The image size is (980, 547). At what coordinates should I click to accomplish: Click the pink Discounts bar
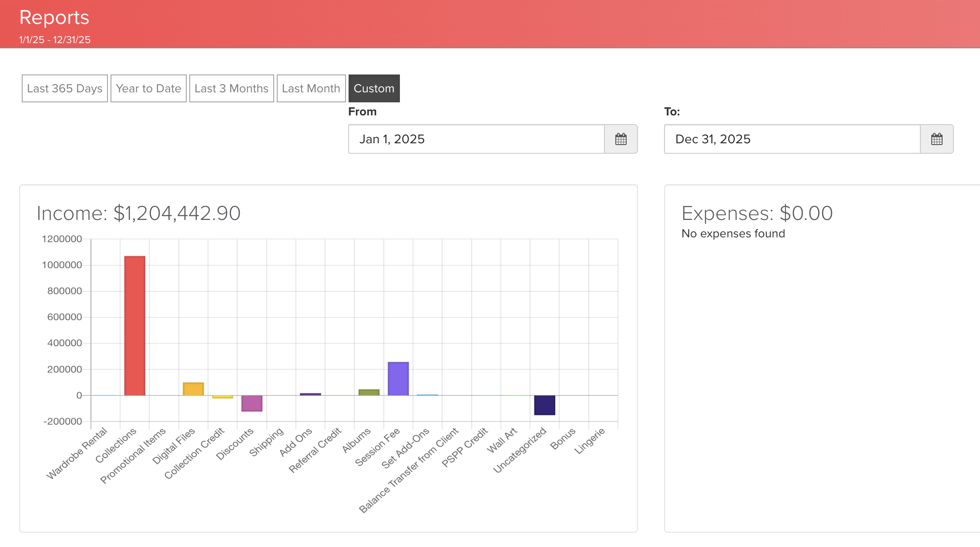coord(252,403)
